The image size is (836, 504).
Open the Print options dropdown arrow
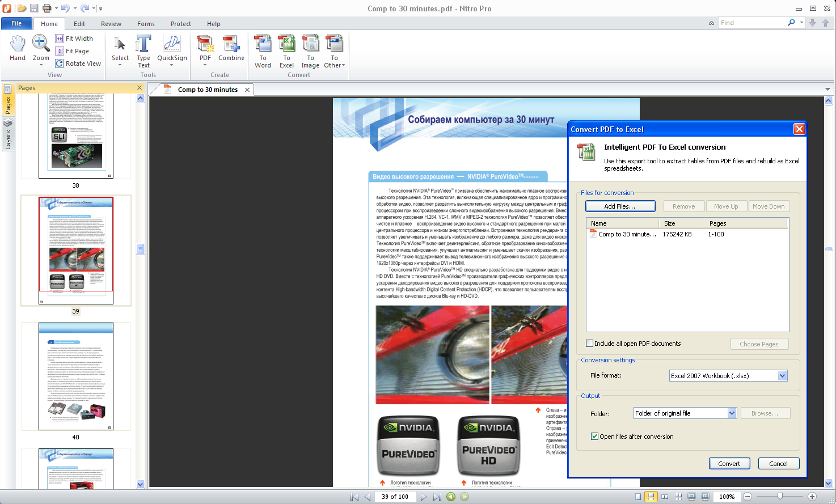56,9
